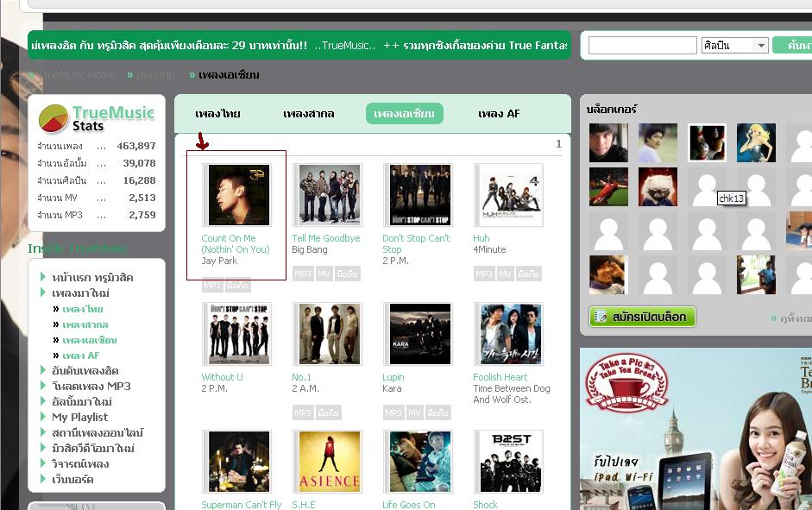Image resolution: width=812 pixels, height=510 pixels.
Task: Open the Foolish Heart song link
Action: (x=500, y=377)
